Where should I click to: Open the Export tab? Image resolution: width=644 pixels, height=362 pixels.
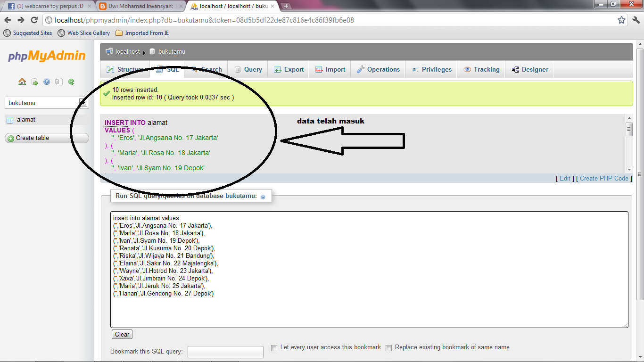point(289,69)
